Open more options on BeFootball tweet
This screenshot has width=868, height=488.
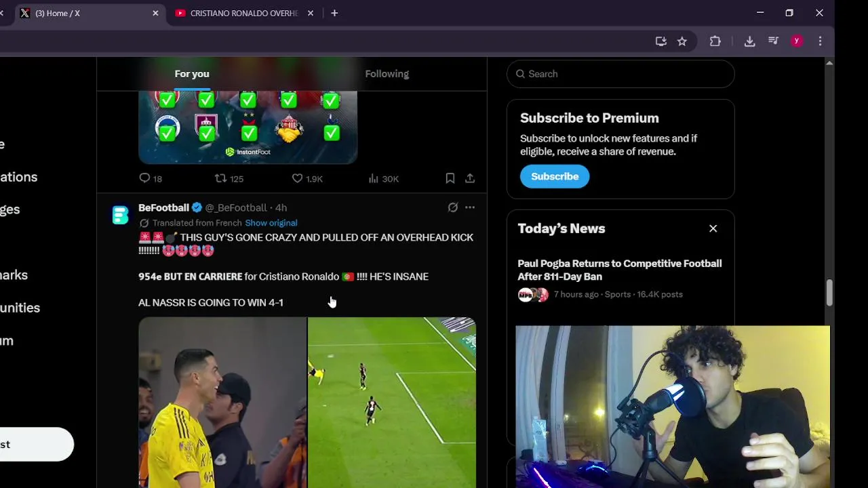pos(470,207)
